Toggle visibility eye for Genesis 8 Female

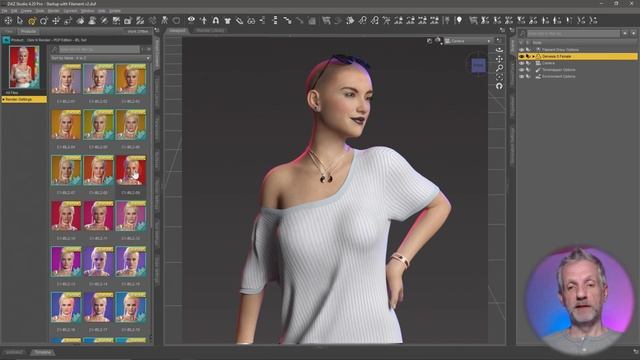point(521,56)
